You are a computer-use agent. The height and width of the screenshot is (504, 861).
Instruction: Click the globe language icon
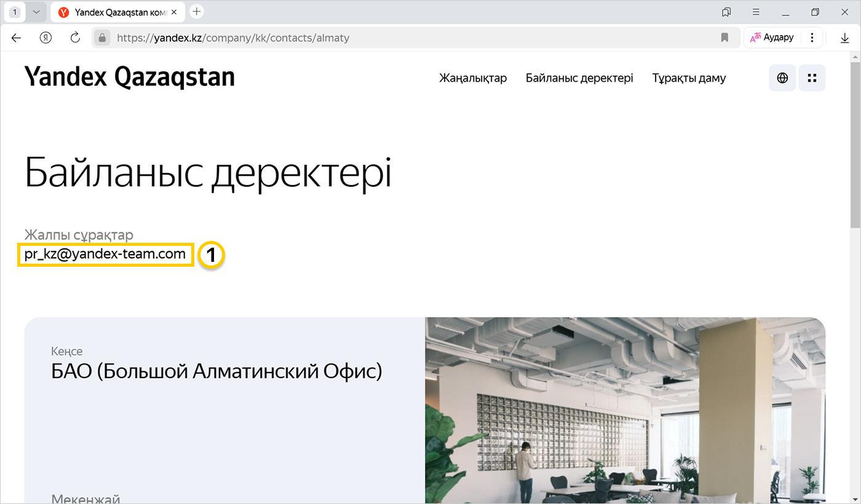[782, 78]
